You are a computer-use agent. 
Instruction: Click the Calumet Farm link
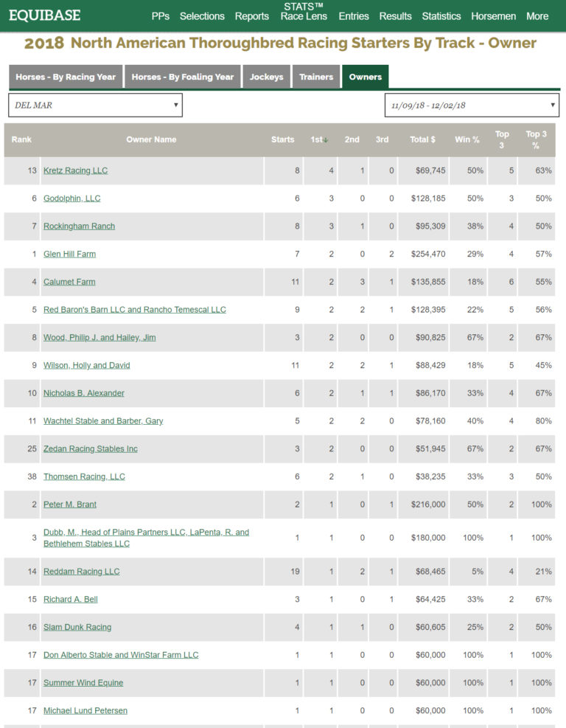pyautogui.click(x=69, y=282)
